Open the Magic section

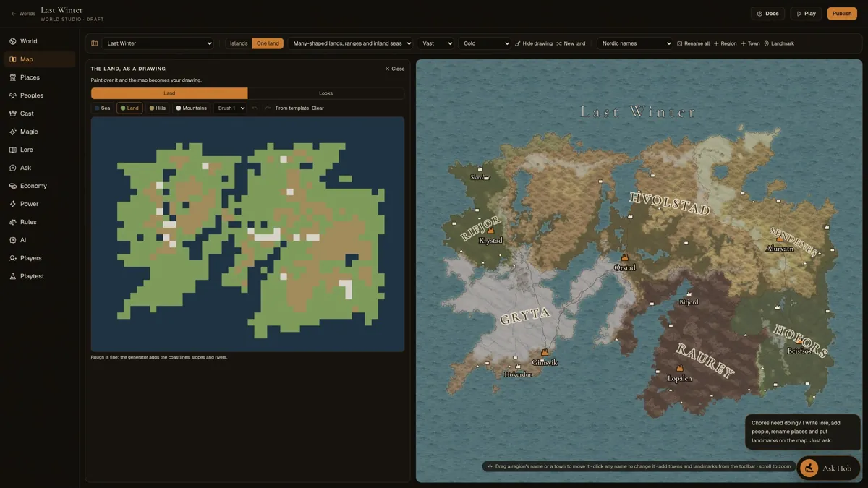[x=40, y=132]
